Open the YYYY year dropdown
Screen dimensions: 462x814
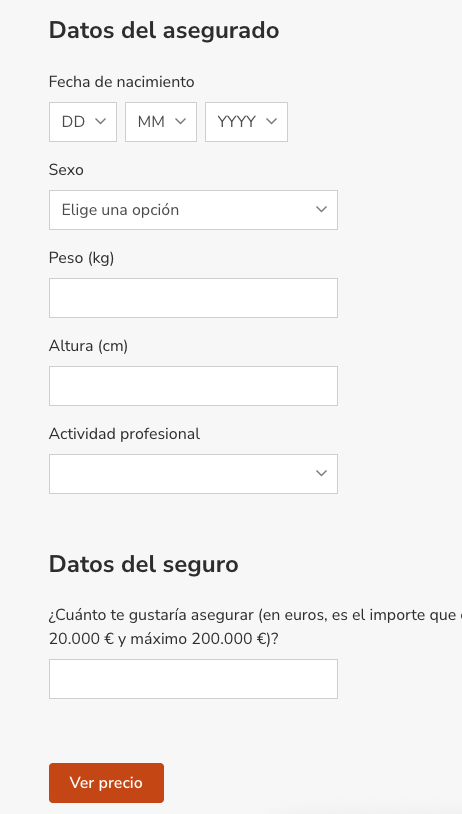point(246,121)
